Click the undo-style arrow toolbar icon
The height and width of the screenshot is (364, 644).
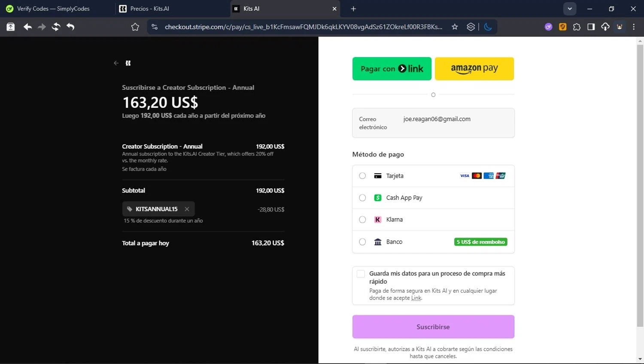click(70, 27)
